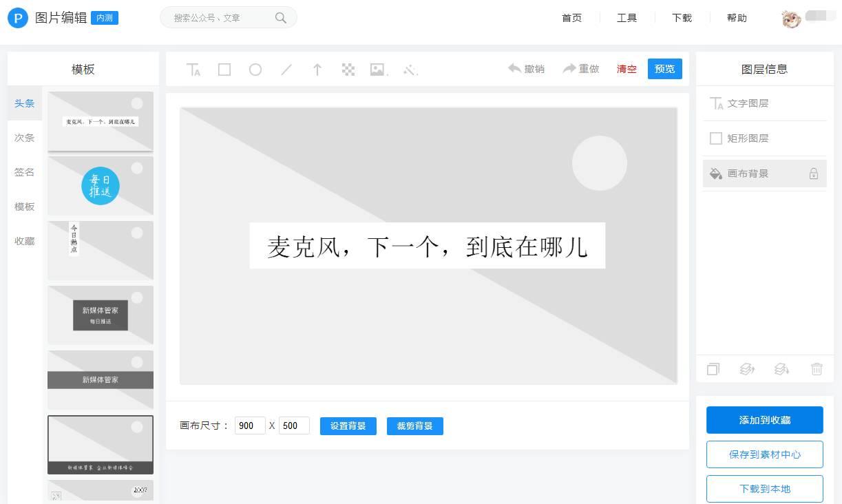Select the line drawing tool
Viewport: 842px width, 504px height.
point(286,69)
